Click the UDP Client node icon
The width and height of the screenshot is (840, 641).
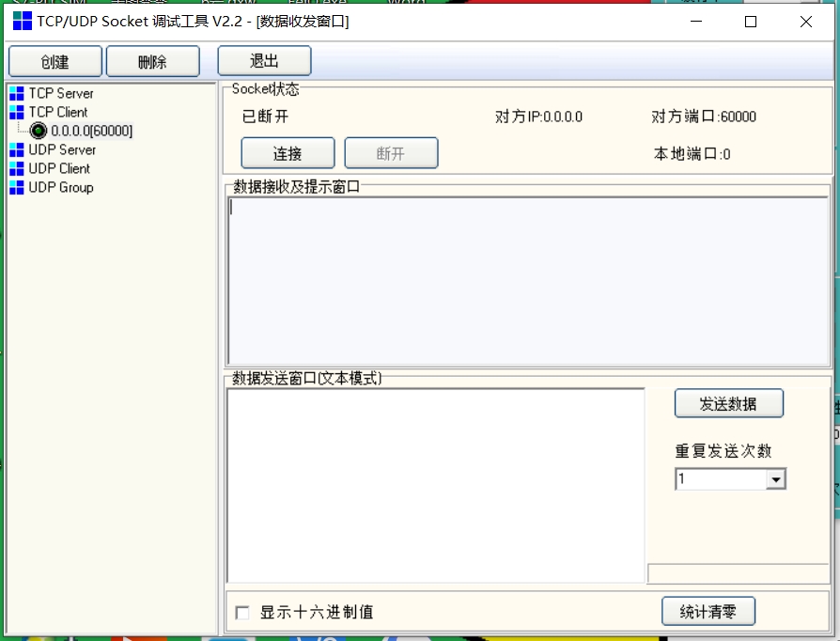coord(17,169)
